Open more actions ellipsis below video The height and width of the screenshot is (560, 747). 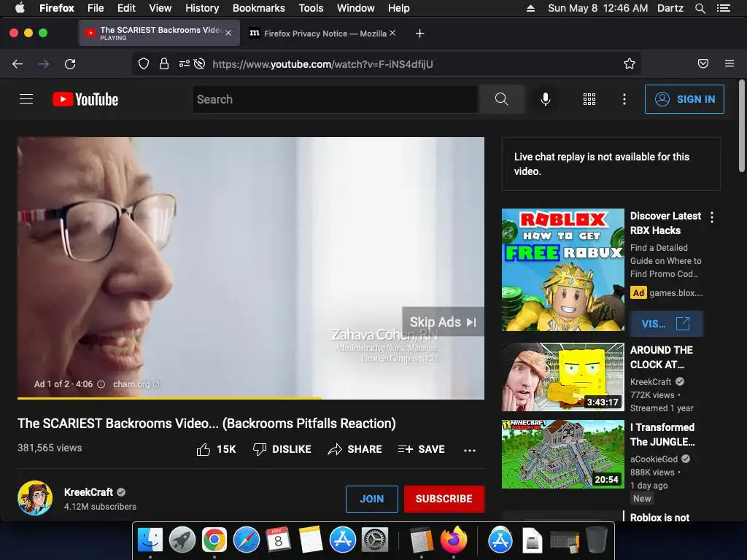click(x=470, y=450)
